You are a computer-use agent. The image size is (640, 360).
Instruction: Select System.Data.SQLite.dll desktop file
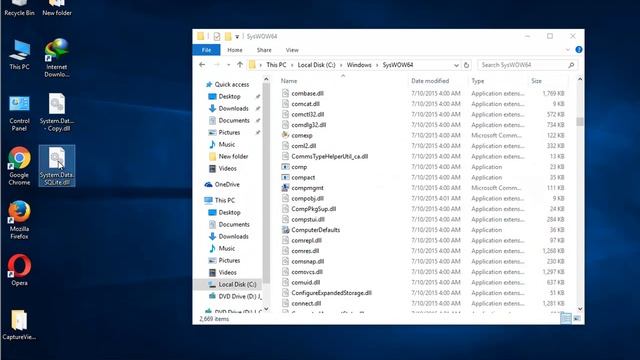pyautogui.click(x=57, y=166)
